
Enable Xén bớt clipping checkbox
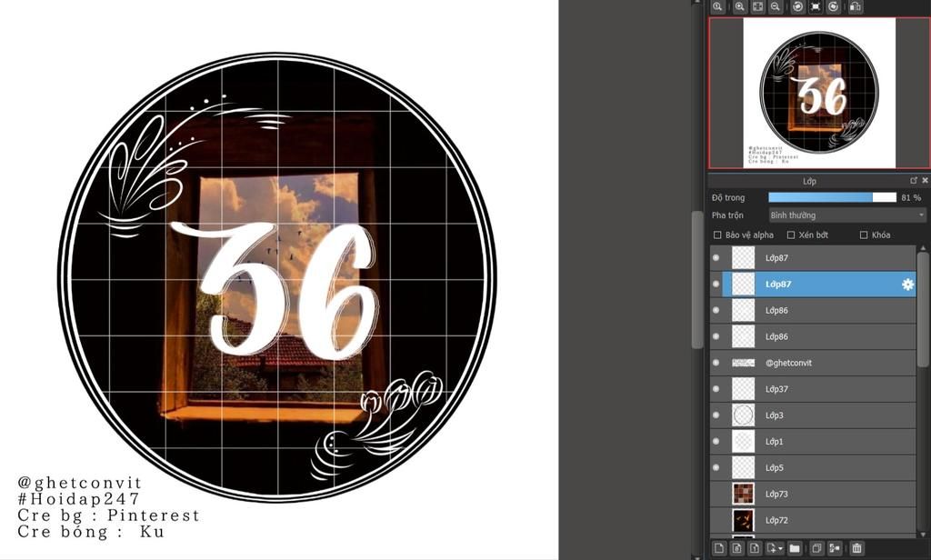coord(791,235)
